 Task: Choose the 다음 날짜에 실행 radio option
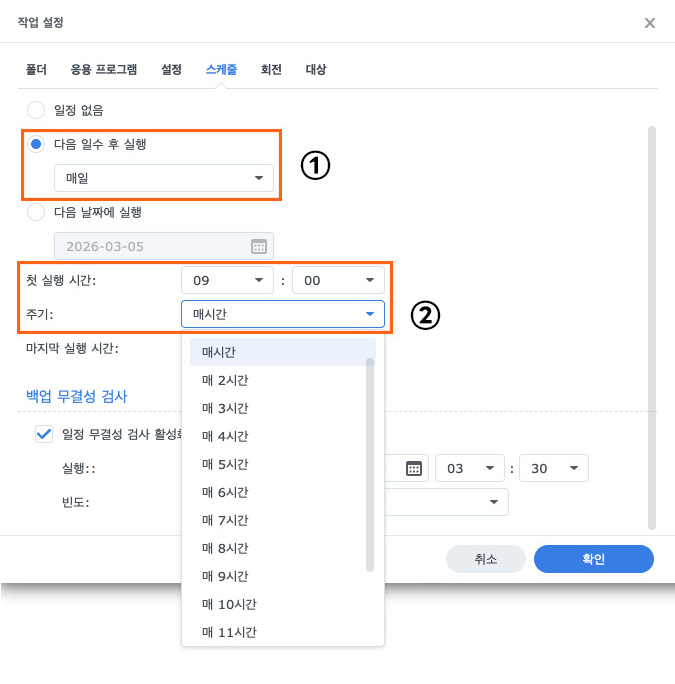pyautogui.click(x=36, y=212)
